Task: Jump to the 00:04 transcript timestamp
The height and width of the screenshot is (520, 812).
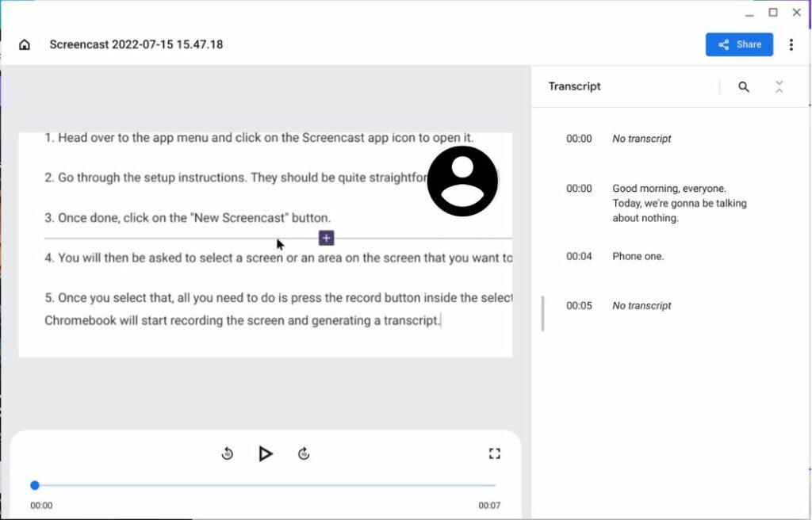Action: tap(578, 256)
